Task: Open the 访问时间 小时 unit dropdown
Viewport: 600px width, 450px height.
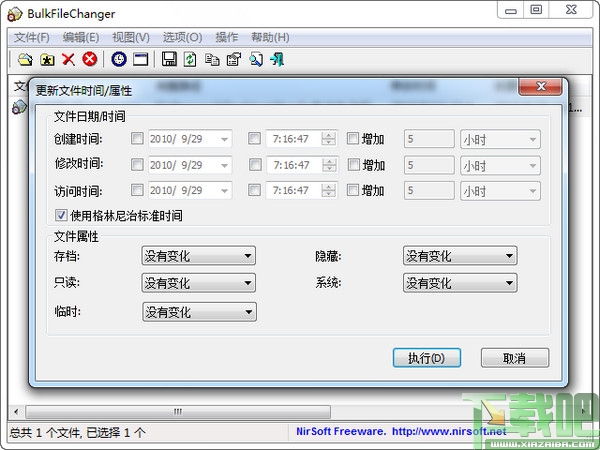Action: click(500, 191)
